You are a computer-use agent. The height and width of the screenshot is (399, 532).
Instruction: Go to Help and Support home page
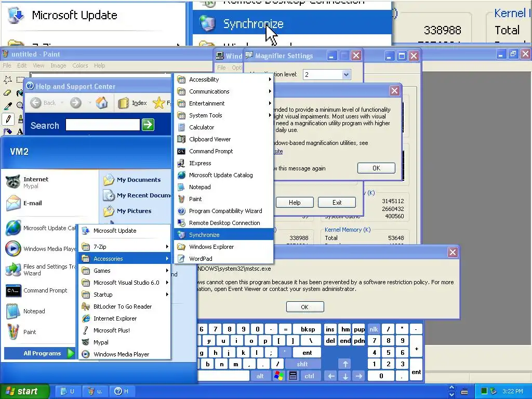101,102
